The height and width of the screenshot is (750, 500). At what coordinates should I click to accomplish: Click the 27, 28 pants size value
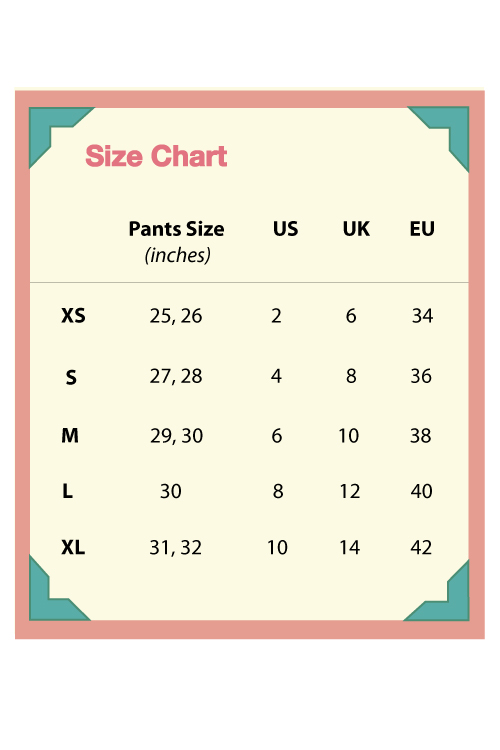pos(176,376)
